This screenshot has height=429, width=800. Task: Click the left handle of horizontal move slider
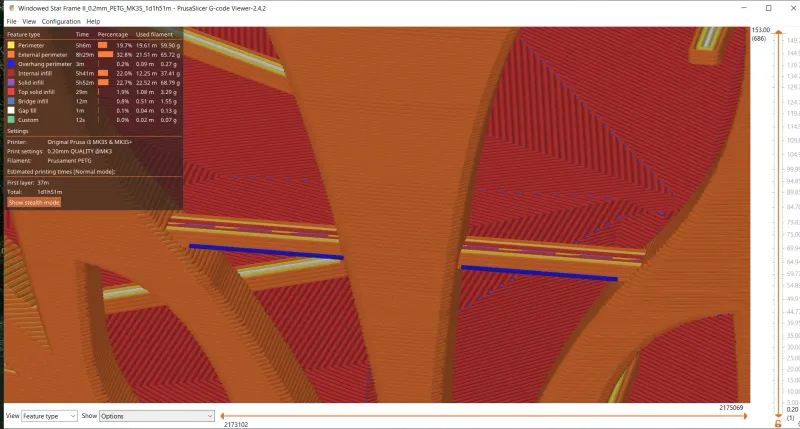click(x=221, y=415)
